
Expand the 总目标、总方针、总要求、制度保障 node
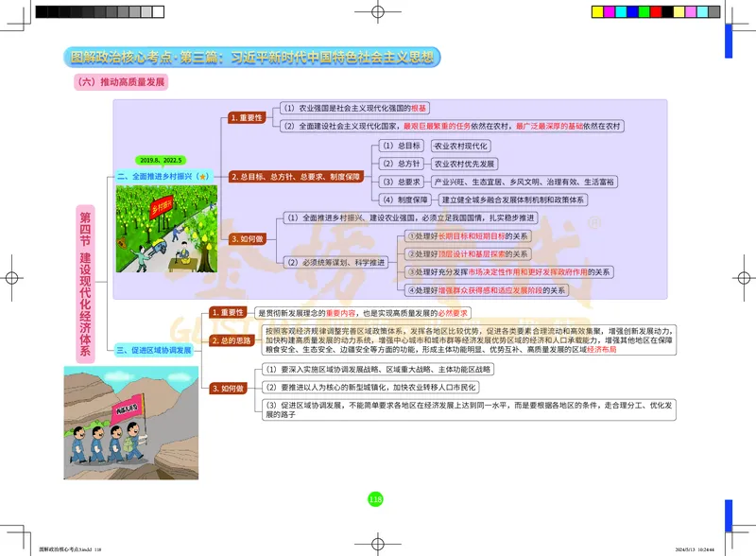point(298,177)
